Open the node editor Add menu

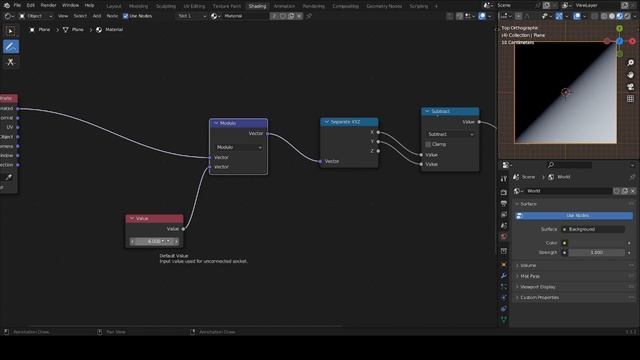(x=97, y=16)
